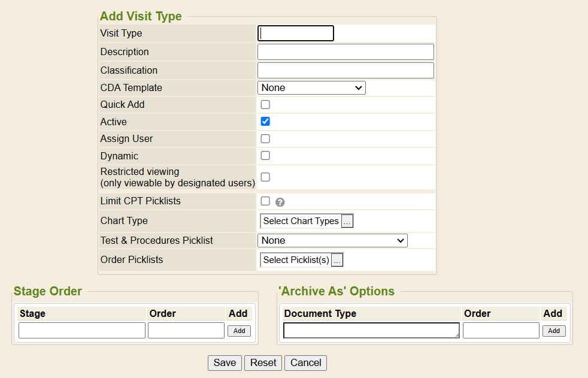Screen dimensions: 588x378
Task: Open Chart Type selector ellipsis button
Action: (347, 221)
